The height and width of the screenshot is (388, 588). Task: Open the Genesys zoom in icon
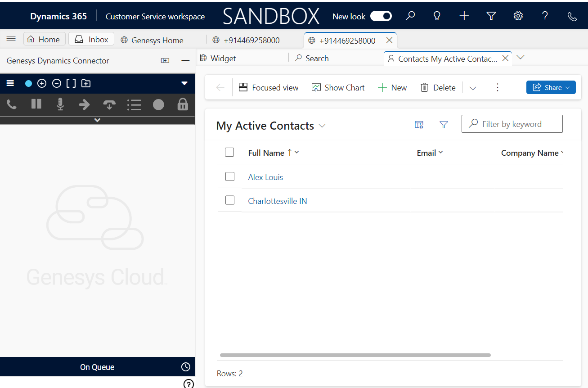(42, 83)
